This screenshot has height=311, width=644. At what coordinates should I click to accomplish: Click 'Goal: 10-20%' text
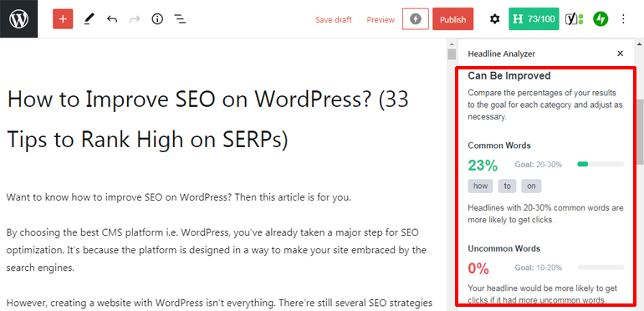point(539,268)
